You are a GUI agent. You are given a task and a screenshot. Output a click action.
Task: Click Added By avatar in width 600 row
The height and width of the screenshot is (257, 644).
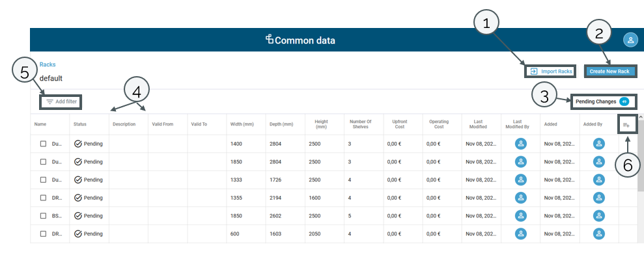click(599, 234)
